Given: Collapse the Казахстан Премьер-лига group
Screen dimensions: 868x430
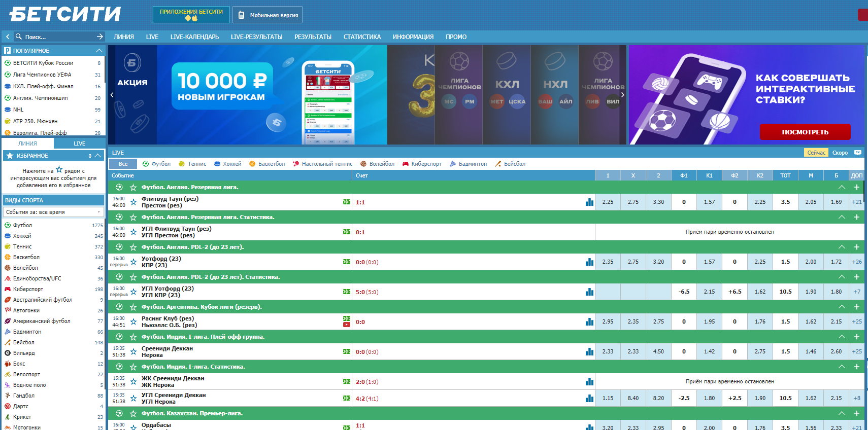Looking at the screenshot, I should tap(842, 413).
